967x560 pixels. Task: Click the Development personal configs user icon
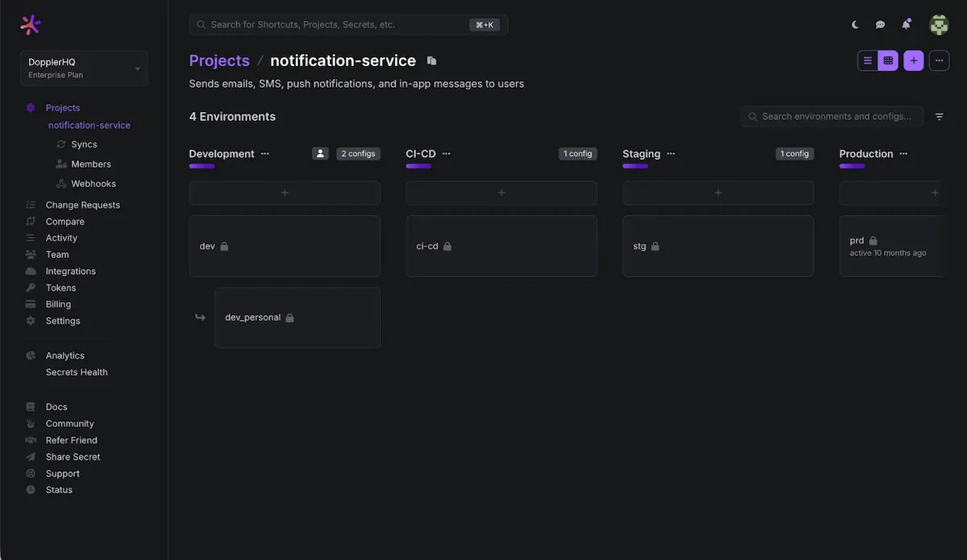pos(321,154)
